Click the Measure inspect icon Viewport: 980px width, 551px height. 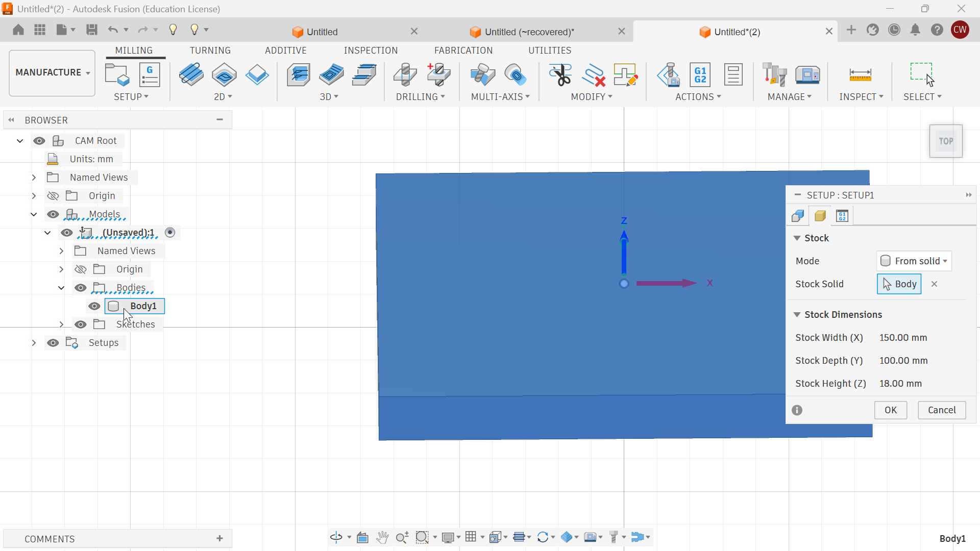click(861, 76)
